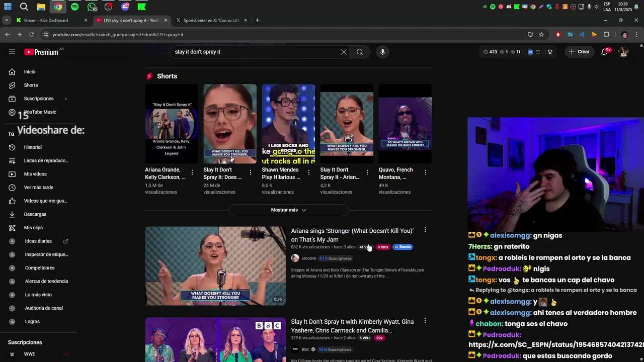Reload the page

pos(31,35)
